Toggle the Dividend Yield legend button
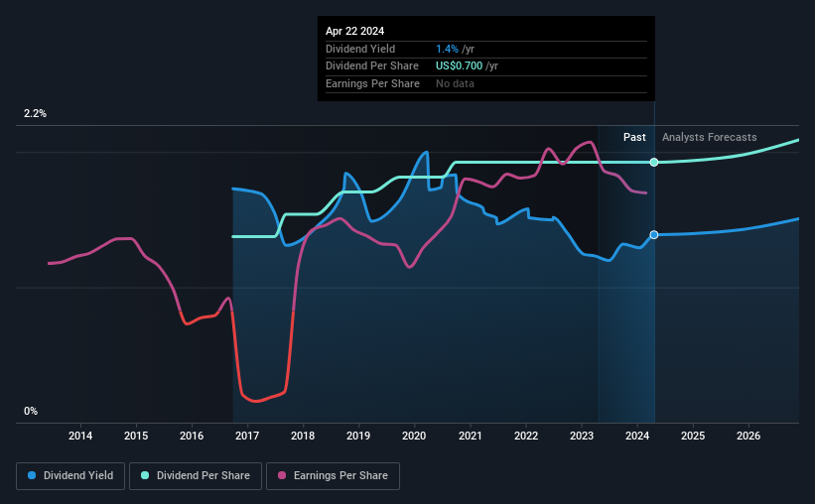815x504 pixels. click(70, 476)
